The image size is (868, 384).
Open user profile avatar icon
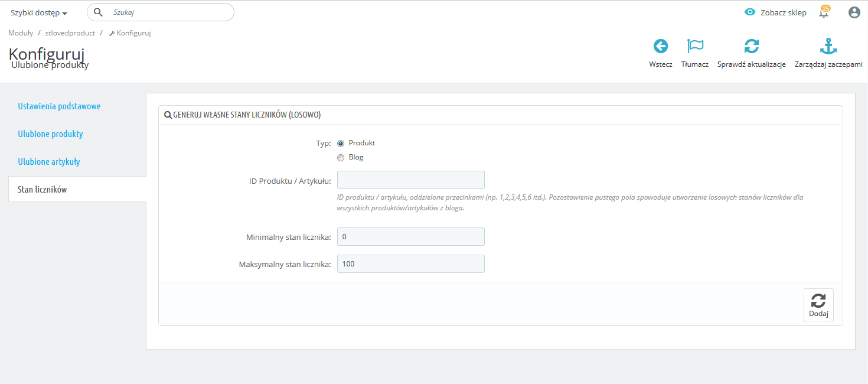point(854,12)
